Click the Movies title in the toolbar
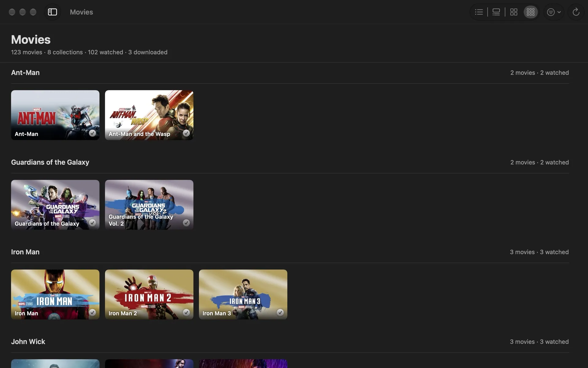588x368 pixels. pos(81,12)
